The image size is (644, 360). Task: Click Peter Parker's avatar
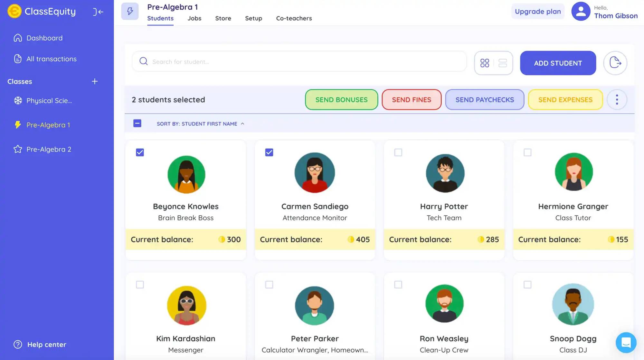pyautogui.click(x=315, y=306)
